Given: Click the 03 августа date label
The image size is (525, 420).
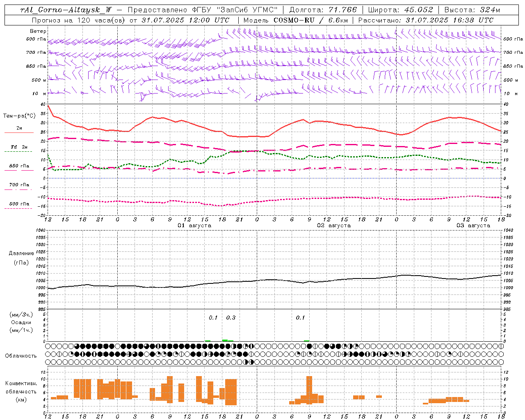Looking at the screenshot, I should 473,226.
